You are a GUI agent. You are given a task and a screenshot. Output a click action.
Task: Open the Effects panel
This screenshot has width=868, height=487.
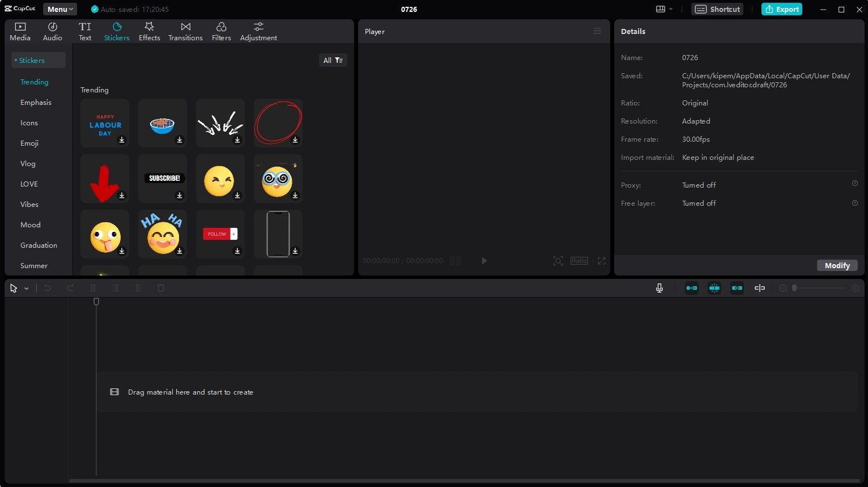(x=149, y=31)
